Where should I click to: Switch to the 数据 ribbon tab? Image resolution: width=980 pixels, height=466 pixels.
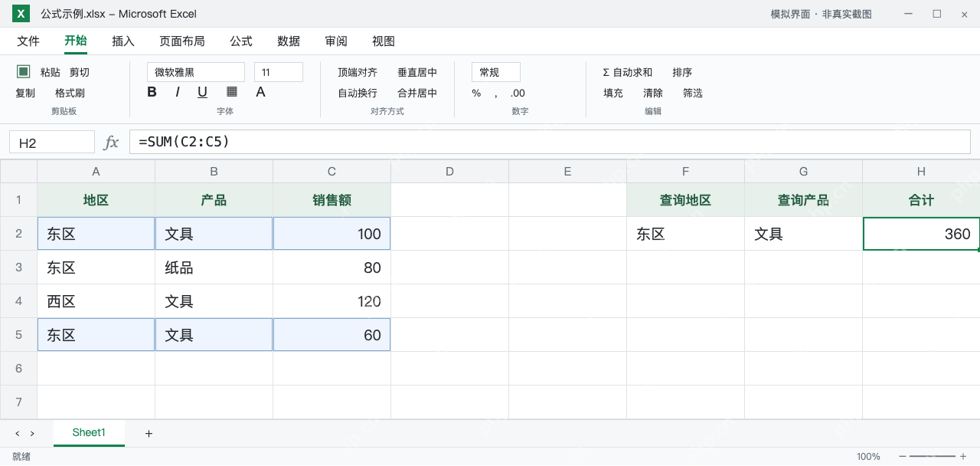click(x=289, y=41)
